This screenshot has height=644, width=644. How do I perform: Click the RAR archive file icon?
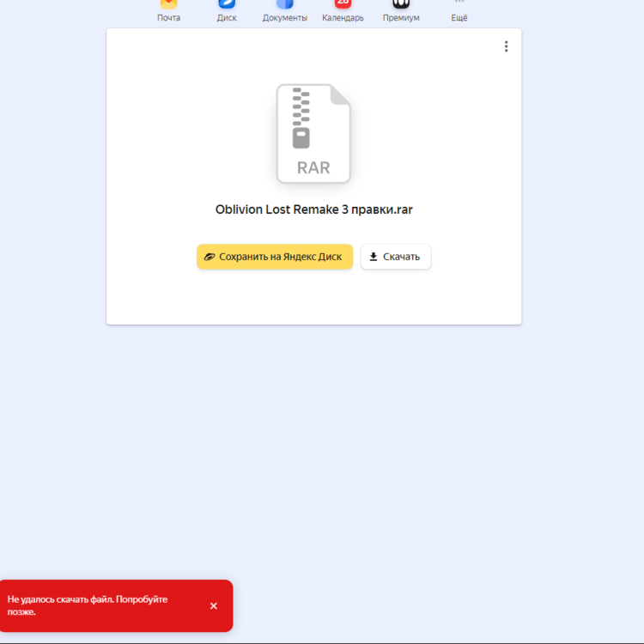313,133
